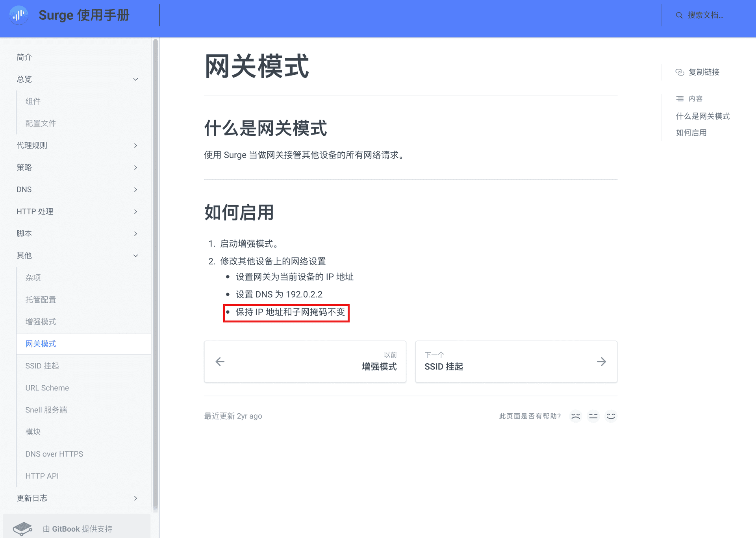Click the DNS sidebar label
The image size is (756, 538).
pos(24,189)
